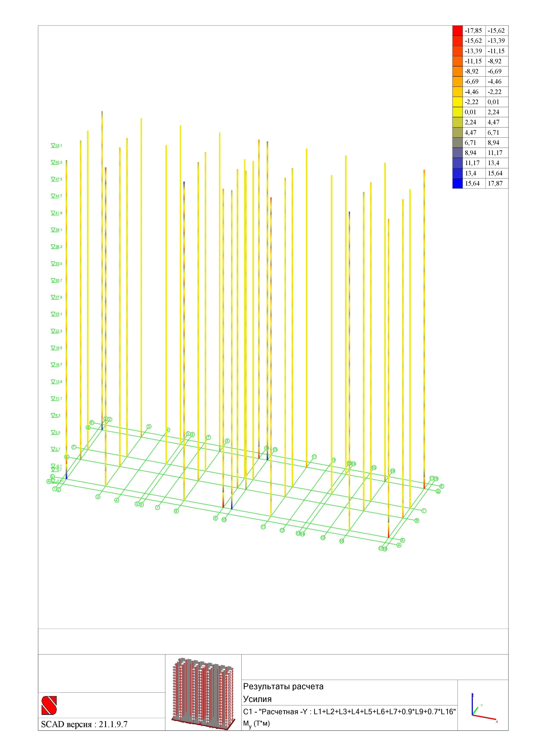Open the building model thumbnail preview
The width and height of the screenshot is (534, 756).
pos(203,694)
